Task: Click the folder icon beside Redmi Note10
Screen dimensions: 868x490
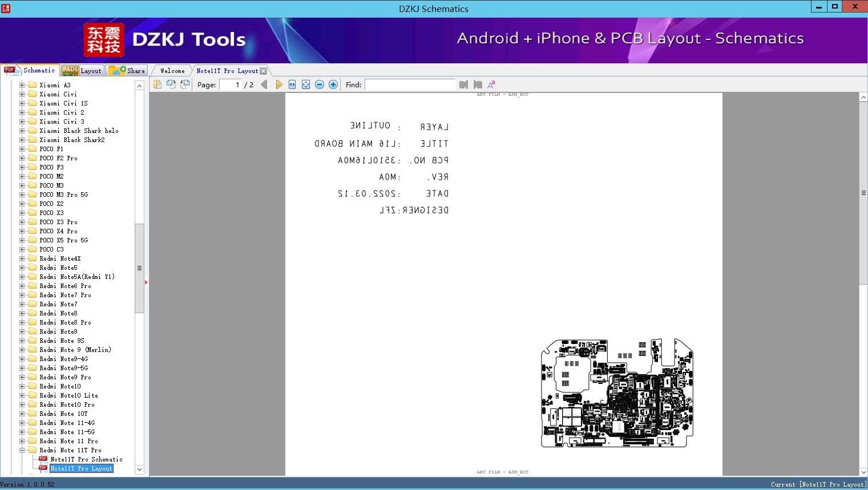Action: (x=33, y=386)
